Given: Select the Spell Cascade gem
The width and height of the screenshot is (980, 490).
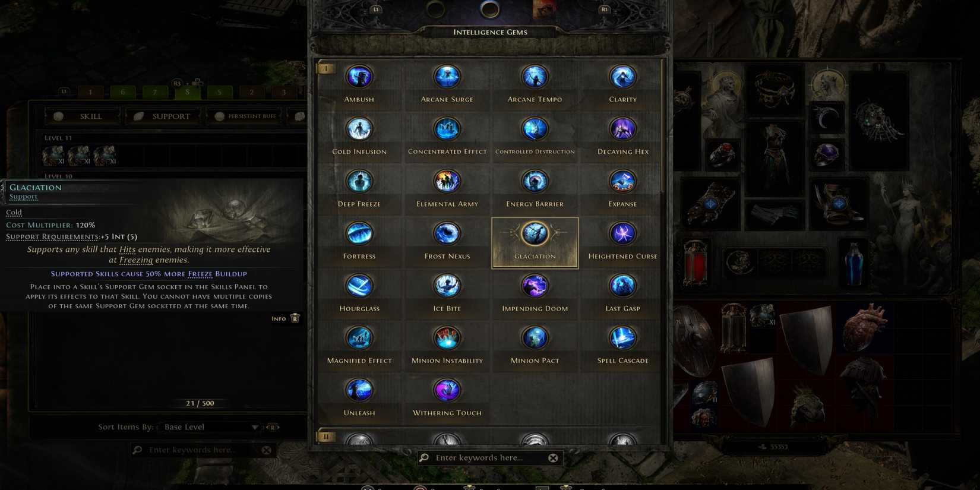Looking at the screenshot, I should click(x=622, y=338).
